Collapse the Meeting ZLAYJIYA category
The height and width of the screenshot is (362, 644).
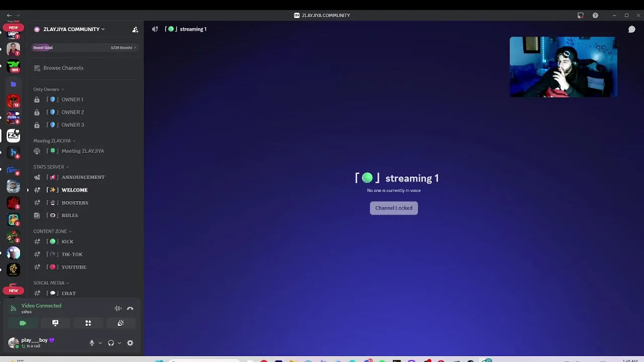(x=54, y=141)
